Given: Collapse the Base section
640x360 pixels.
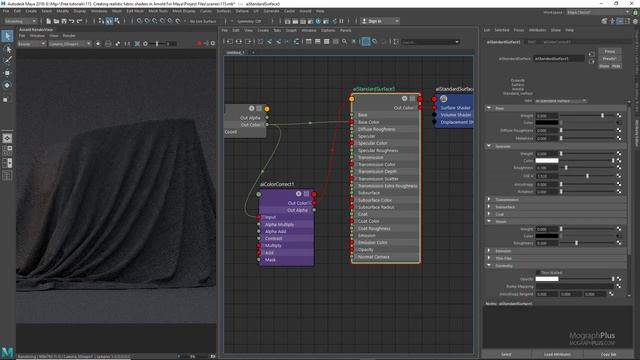Looking at the screenshot, I should coord(489,108).
